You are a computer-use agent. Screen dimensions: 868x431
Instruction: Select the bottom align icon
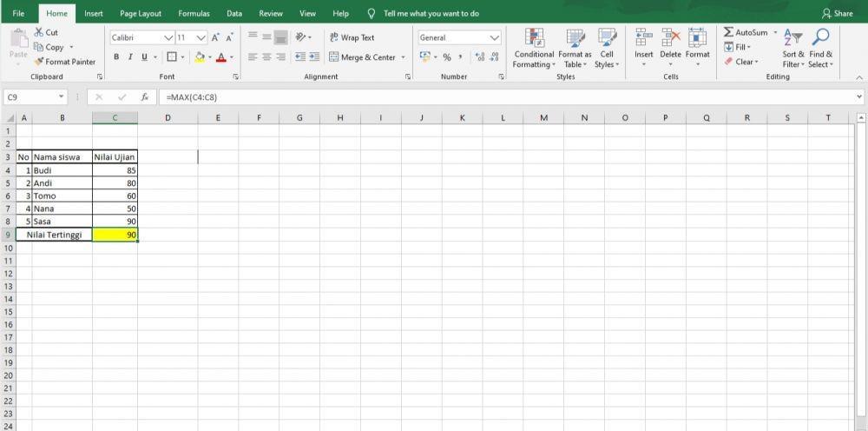(x=280, y=37)
